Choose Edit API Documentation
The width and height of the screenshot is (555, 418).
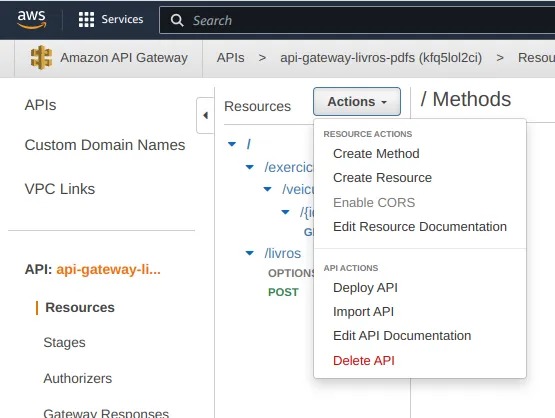coord(402,336)
